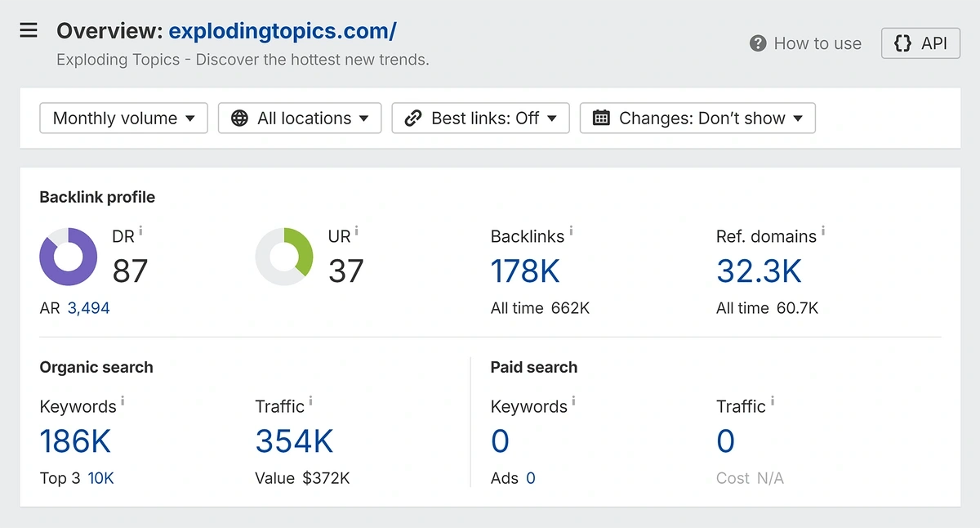Click the UR score 37
This screenshot has width=980, height=528.
tap(345, 271)
